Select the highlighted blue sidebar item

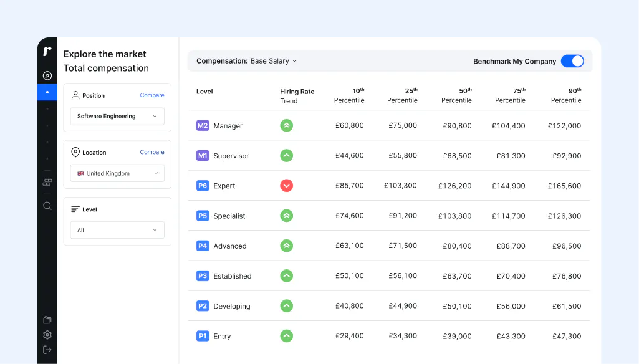pos(47,92)
